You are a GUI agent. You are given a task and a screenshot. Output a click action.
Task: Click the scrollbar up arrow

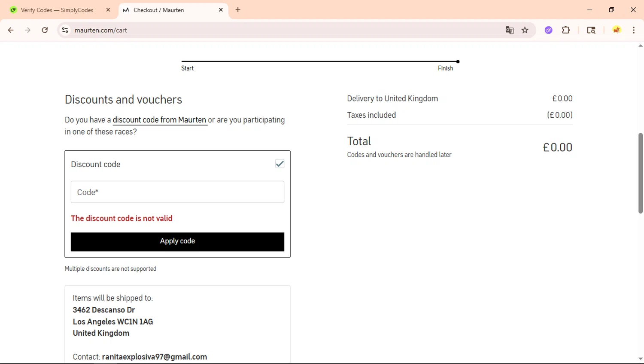coord(640,46)
